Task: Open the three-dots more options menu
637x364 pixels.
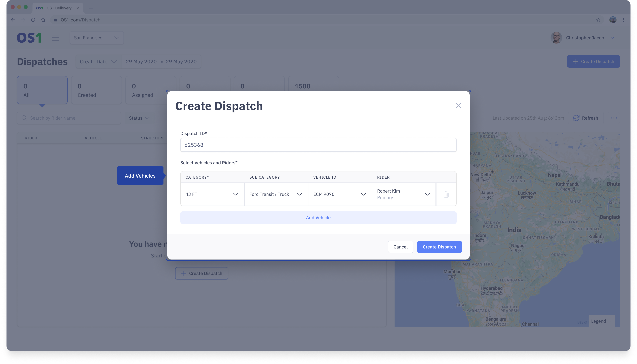Action: [x=614, y=118]
